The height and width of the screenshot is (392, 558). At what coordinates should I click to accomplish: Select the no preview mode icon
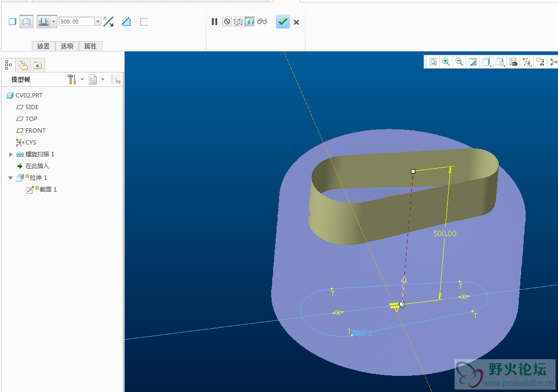[227, 22]
